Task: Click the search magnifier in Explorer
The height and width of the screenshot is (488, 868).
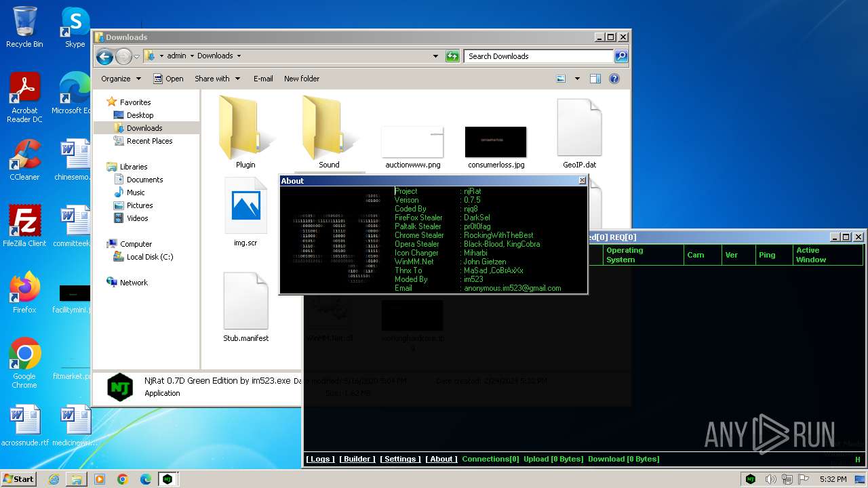Action: [620, 56]
